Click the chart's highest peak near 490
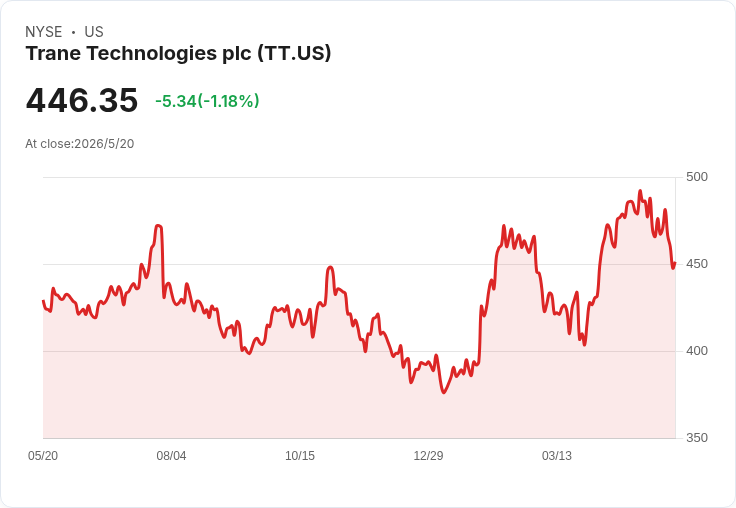 (640, 191)
